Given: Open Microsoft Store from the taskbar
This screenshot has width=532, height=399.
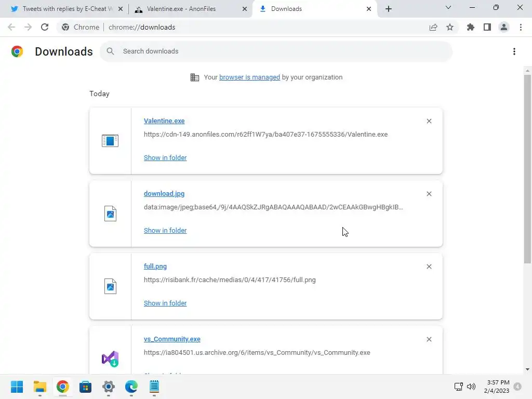Looking at the screenshot, I should point(86,387).
